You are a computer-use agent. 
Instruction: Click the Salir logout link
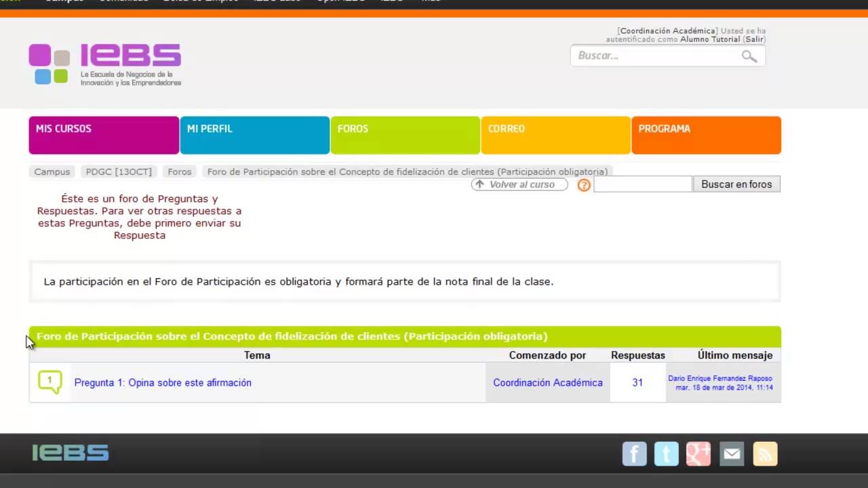tap(754, 39)
